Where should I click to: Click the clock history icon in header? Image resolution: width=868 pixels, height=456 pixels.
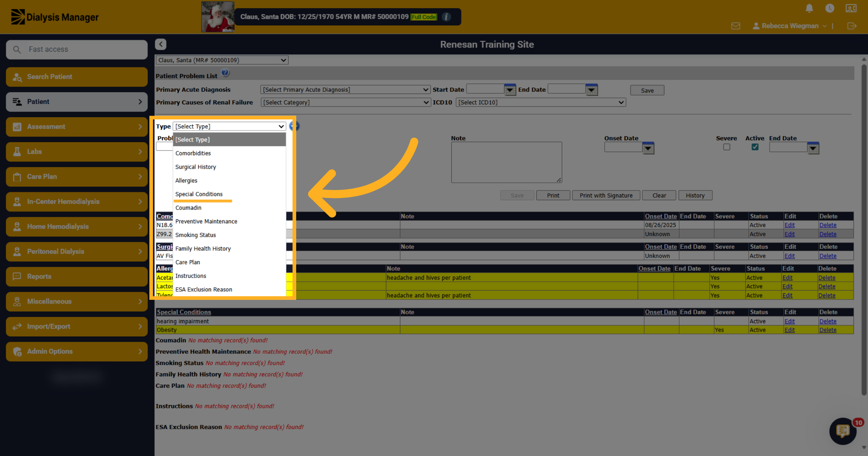(830, 8)
